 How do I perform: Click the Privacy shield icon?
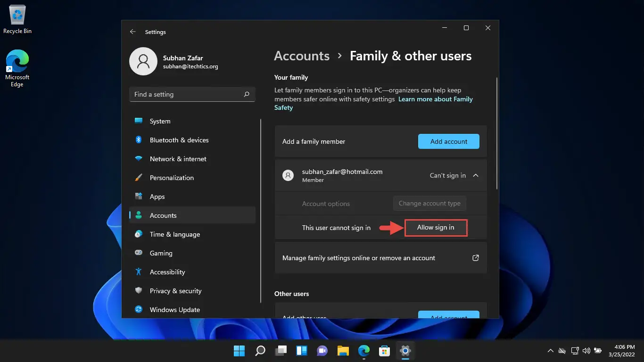[x=139, y=290]
